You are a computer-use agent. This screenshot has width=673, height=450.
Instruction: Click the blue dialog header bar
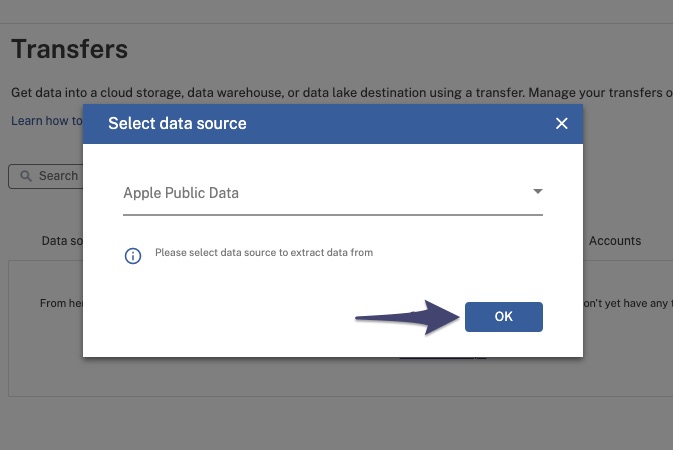pyautogui.click(x=333, y=124)
